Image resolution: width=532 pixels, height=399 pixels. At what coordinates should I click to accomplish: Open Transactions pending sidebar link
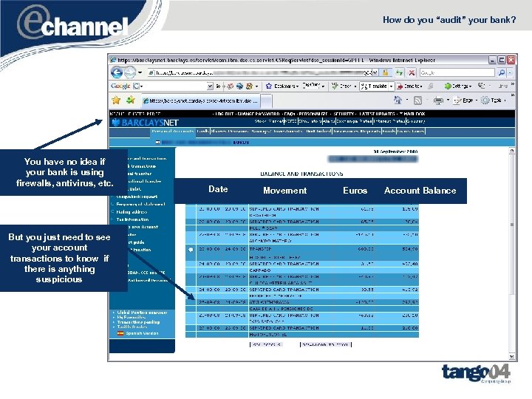[x=137, y=322]
